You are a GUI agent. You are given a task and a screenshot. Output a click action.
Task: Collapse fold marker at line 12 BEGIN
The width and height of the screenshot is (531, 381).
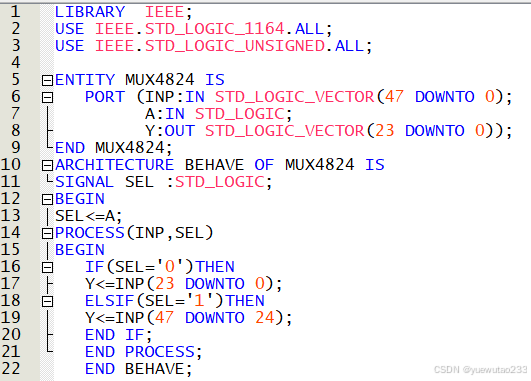(47, 199)
